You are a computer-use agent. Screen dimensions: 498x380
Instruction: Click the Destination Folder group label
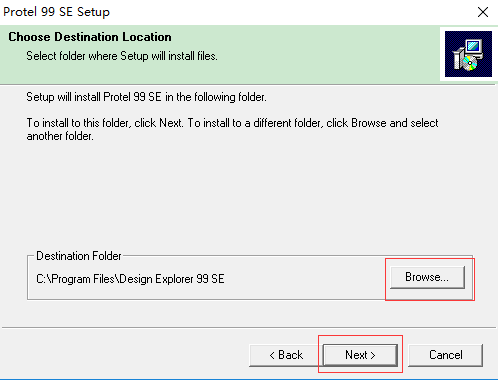[x=79, y=256]
